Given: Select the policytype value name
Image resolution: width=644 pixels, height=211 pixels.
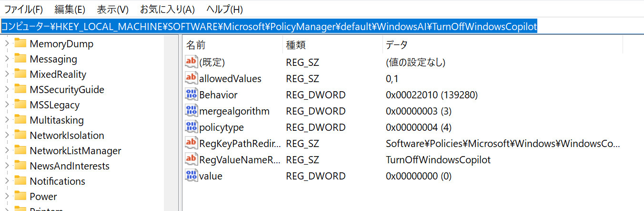Looking at the screenshot, I should [221, 127].
